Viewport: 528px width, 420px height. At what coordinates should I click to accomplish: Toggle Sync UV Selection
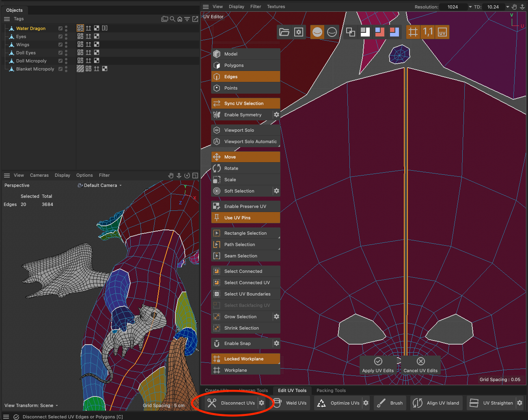click(x=246, y=103)
